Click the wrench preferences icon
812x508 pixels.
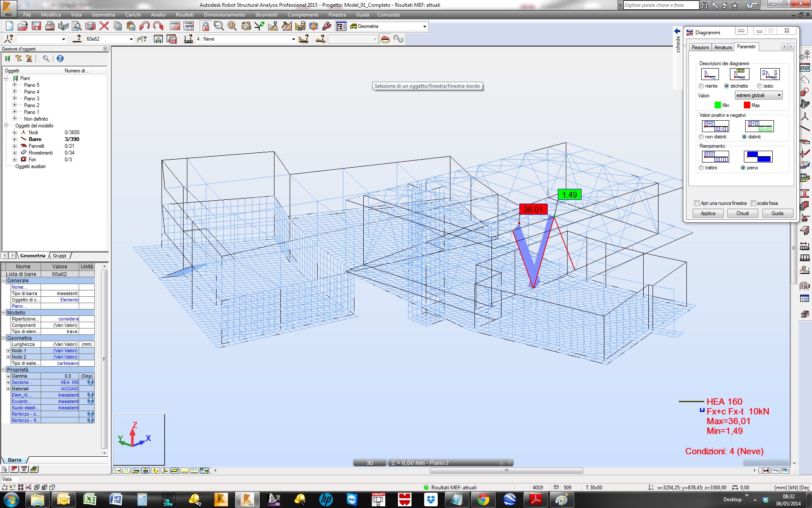327,26
